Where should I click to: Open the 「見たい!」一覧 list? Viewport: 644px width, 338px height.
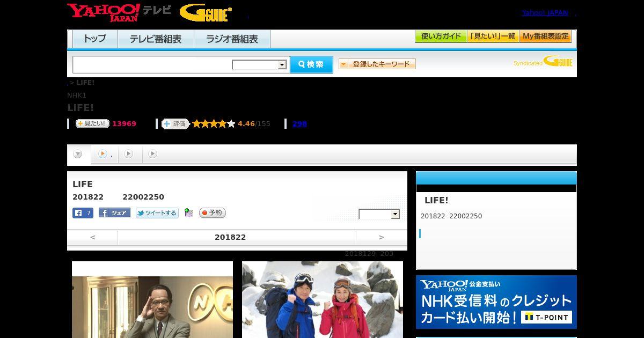tap(493, 36)
